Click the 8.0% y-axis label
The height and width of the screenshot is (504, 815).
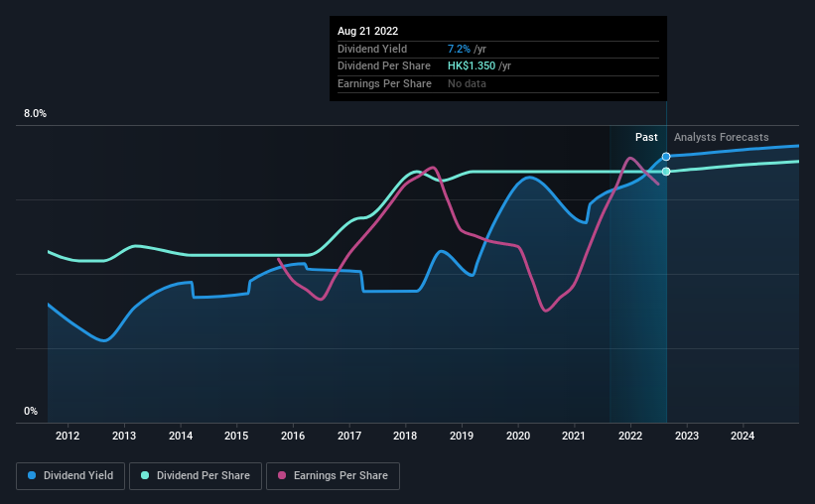pos(35,114)
